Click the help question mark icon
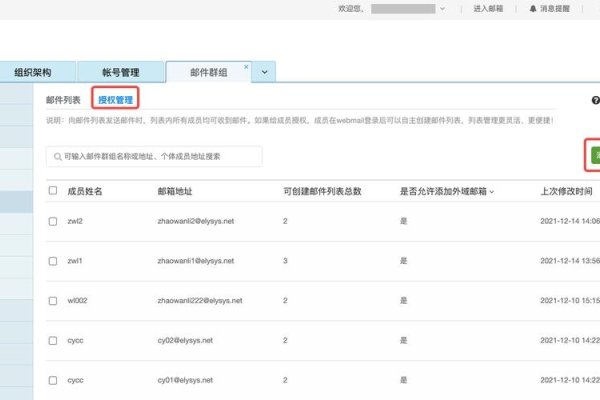The image size is (600, 400). [x=596, y=100]
